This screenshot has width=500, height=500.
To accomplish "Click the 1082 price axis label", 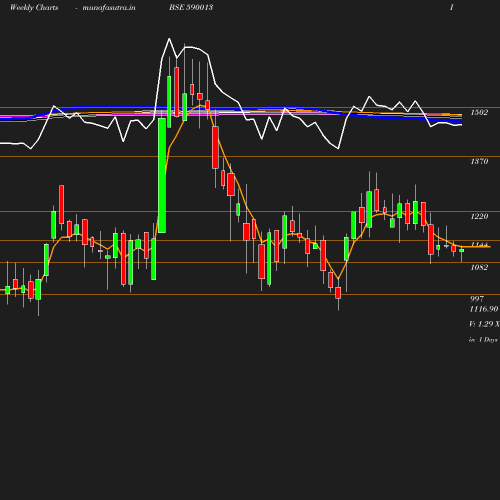I will [x=479, y=267].
